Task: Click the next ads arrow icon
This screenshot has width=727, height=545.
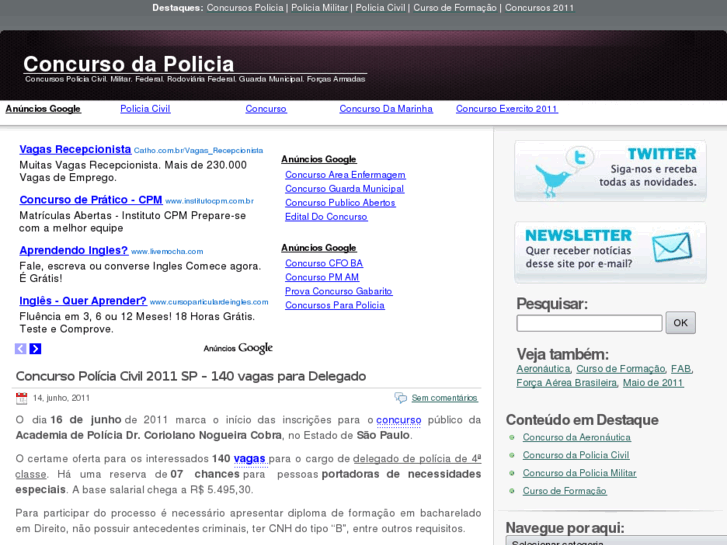Action: pos(35,348)
